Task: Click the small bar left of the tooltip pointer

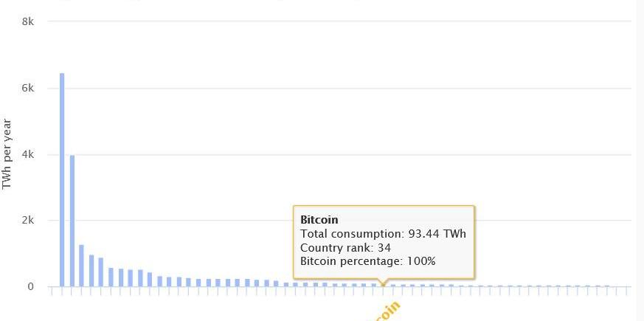Action: pos(374,285)
